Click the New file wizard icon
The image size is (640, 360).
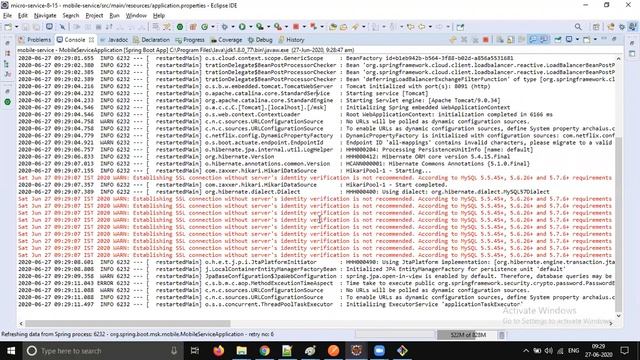tap(8, 27)
